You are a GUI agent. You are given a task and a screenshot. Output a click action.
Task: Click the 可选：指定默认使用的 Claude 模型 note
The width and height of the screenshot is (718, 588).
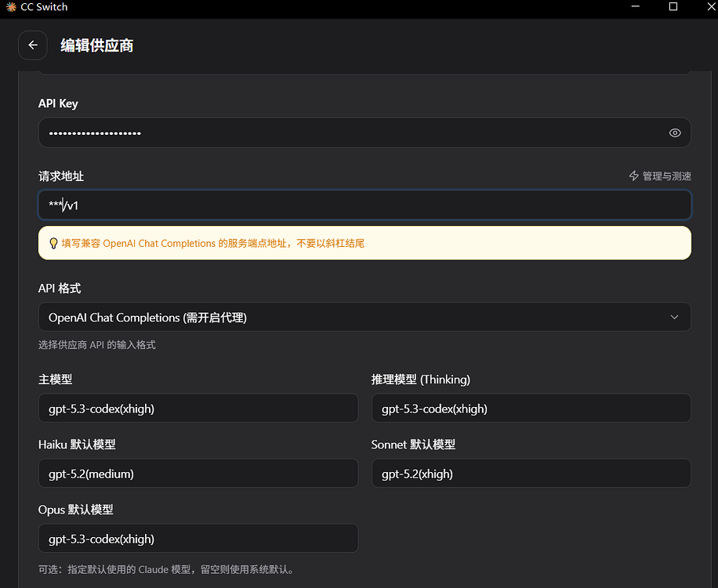coord(165,569)
